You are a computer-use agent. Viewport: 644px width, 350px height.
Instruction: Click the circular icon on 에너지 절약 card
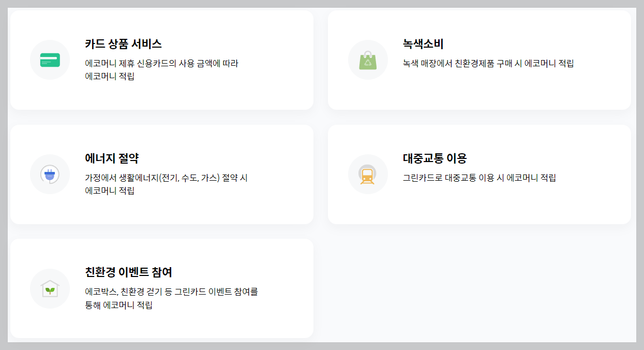(50, 174)
